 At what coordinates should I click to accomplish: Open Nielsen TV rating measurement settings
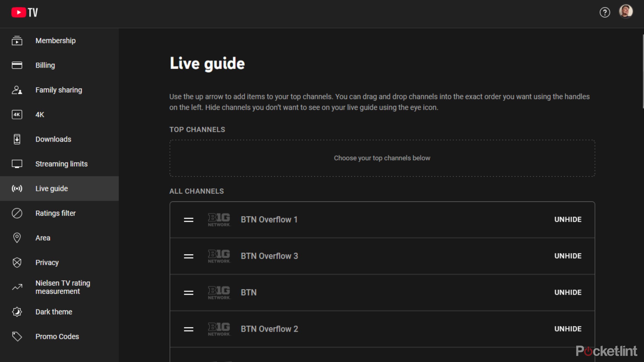tap(63, 287)
